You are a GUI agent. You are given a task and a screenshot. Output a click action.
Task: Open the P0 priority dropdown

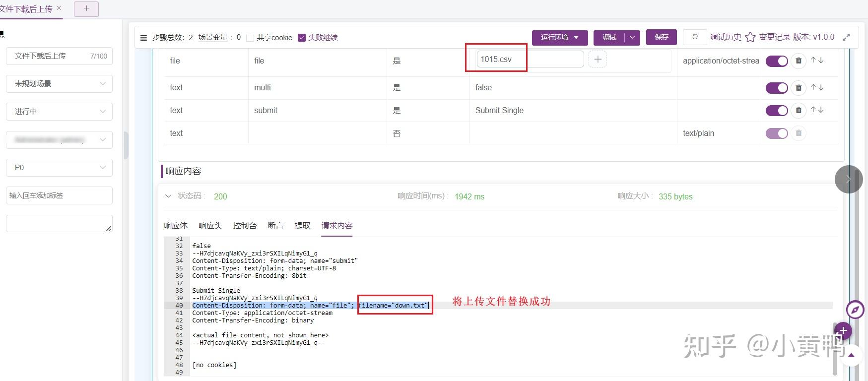pyautogui.click(x=59, y=168)
